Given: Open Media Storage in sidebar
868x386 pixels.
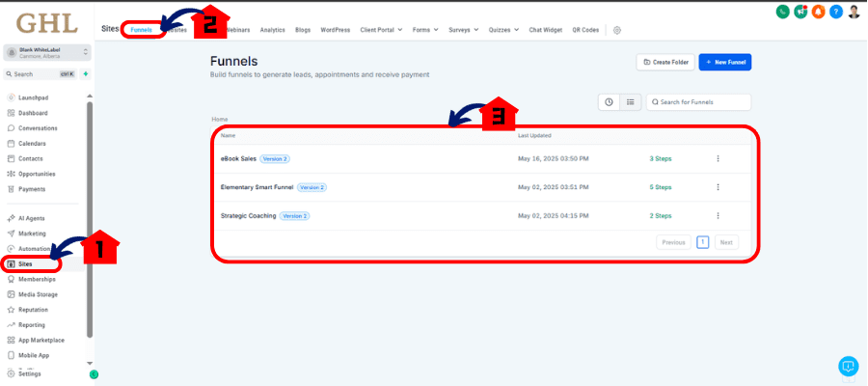Looking at the screenshot, I should tap(36, 294).
